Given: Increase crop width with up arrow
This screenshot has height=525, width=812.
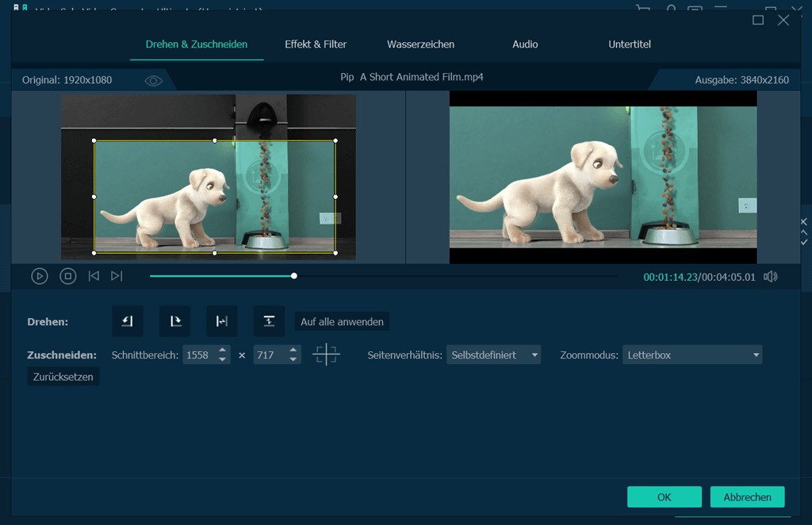Looking at the screenshot, I should pyautogui.click(x=222, y=350).
